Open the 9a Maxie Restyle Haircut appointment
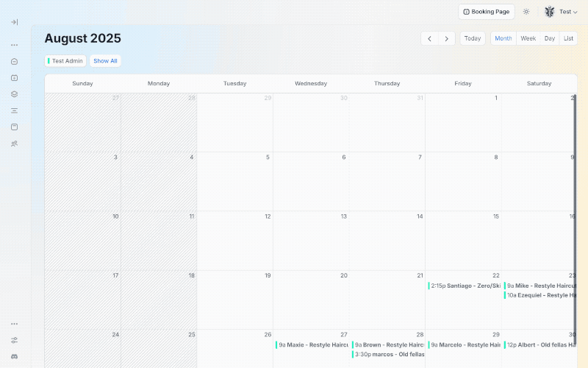The height and width of the screenshot is (368, 588). (x=312, y=344)
